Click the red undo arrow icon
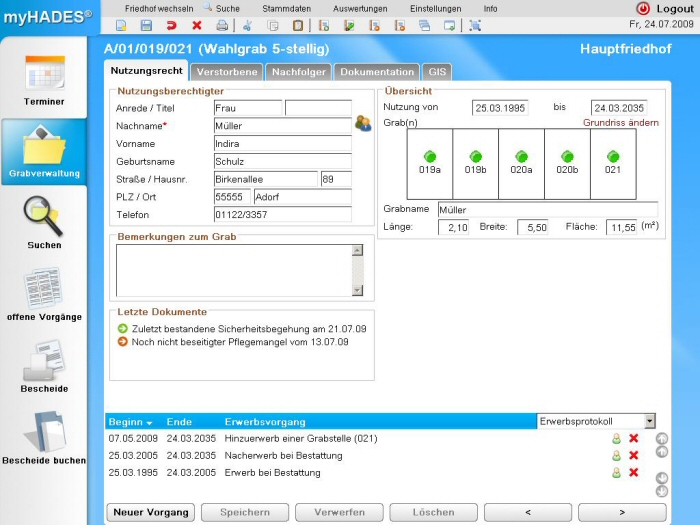The height and width of the screenshot is (525, 700). [171, 26]
